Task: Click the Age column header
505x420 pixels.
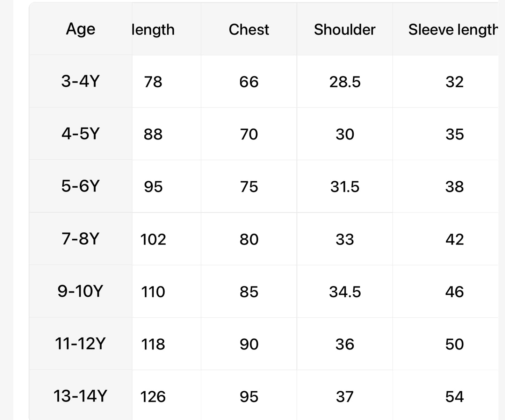Action: coord(80,29)
